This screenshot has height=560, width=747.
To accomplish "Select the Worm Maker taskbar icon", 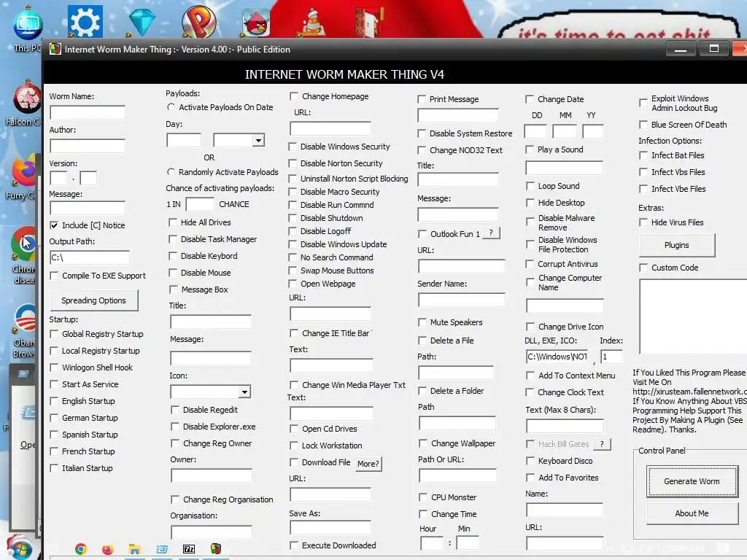I will tap(216, 549).
